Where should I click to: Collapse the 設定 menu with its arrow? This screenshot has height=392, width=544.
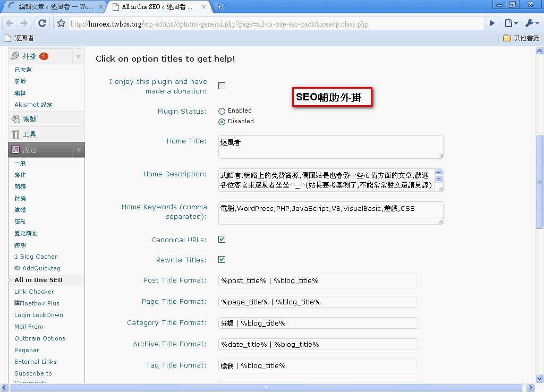pos(79,150)
